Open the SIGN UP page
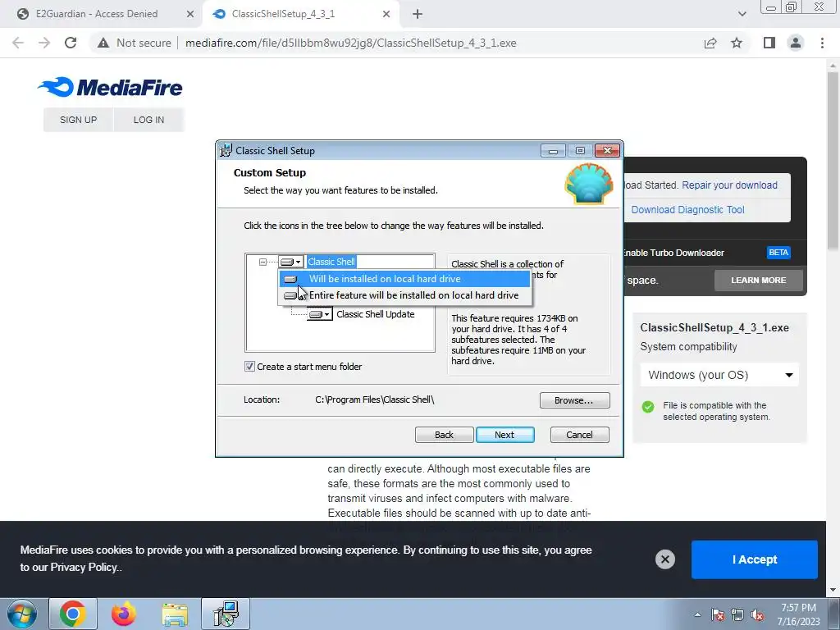Screen dimensions: 840x630 point(78,120)
